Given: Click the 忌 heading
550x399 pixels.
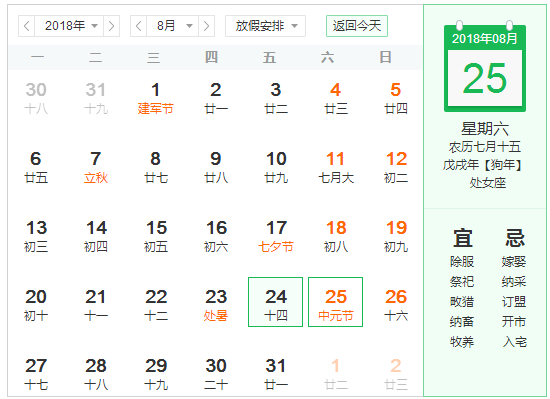Looking at the screenshot, I should (x=515, y=238).
